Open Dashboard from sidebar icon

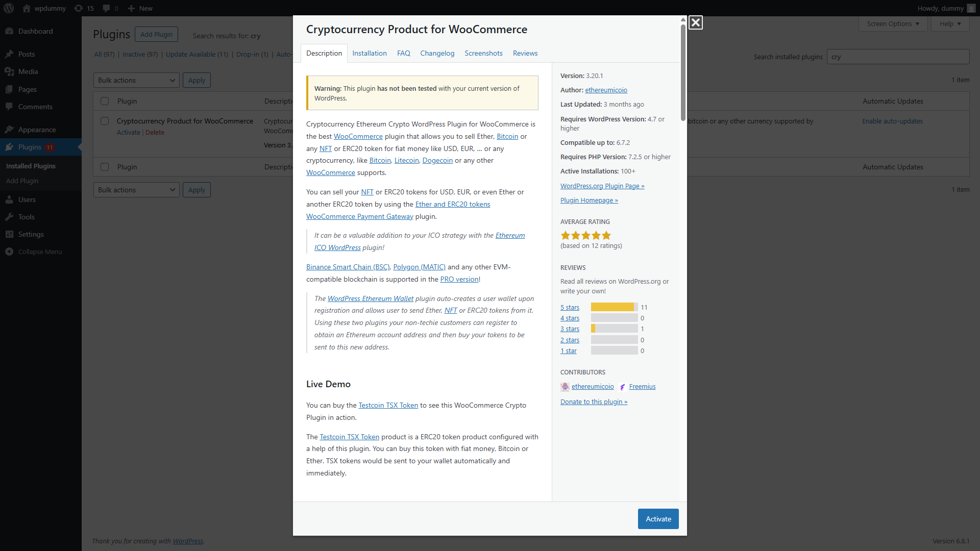[x=9, y=31]
